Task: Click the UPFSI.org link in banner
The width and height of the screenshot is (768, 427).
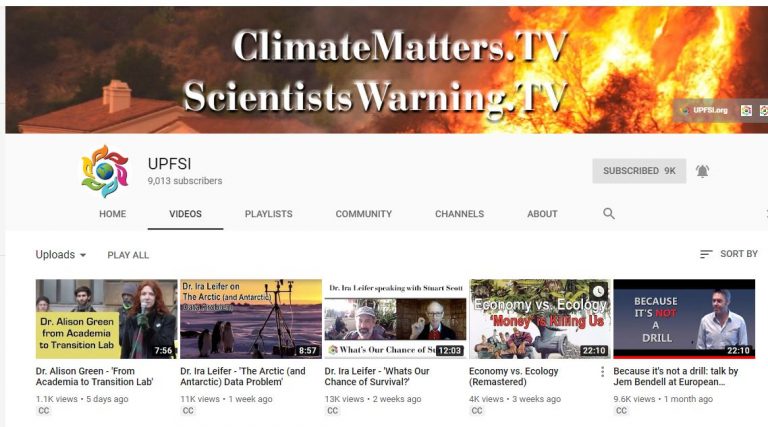Action: pyautogui.click(x=705, y=110)
